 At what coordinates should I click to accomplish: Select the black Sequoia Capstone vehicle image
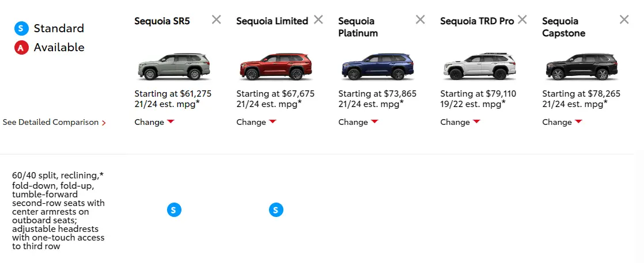(x=582, y=66)
